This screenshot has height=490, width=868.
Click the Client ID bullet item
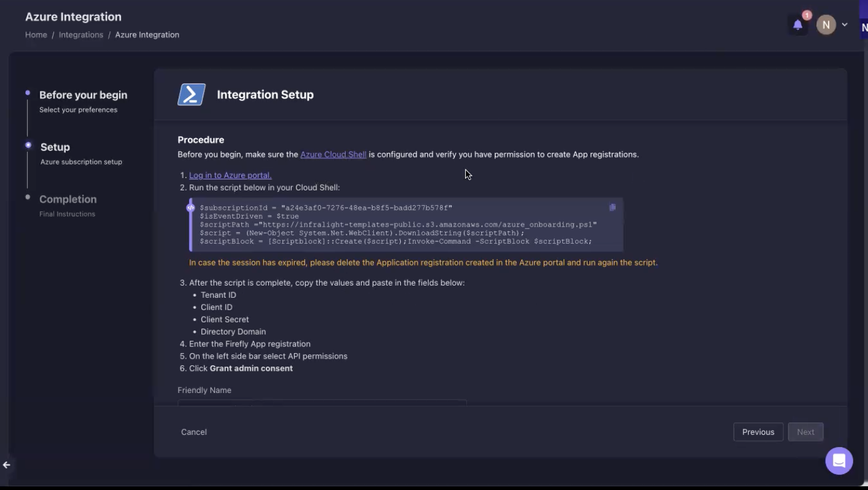click(217, 308)
